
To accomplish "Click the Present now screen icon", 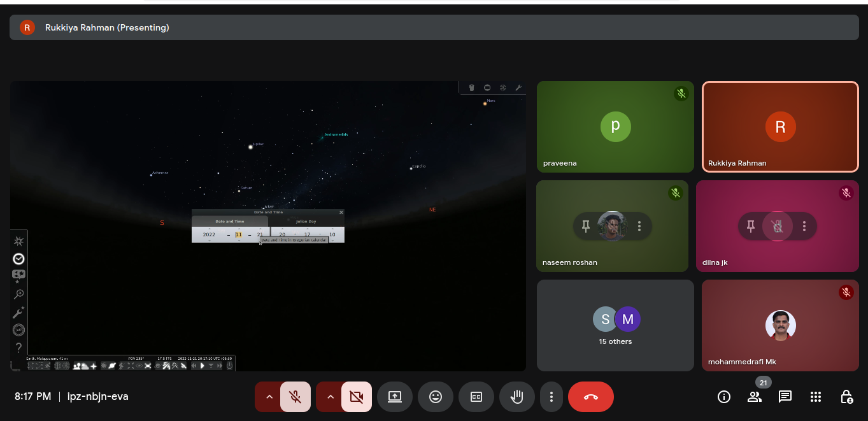I will 395,397.
